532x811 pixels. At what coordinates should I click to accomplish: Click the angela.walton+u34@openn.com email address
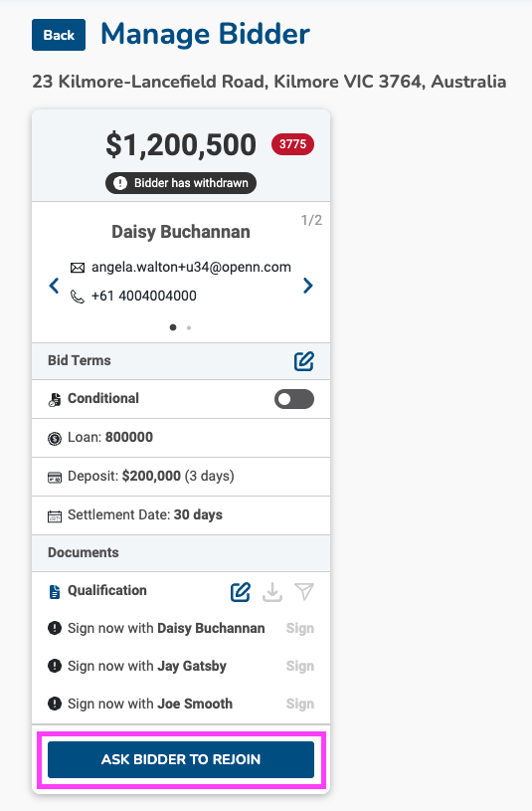(x=191, y=267)
